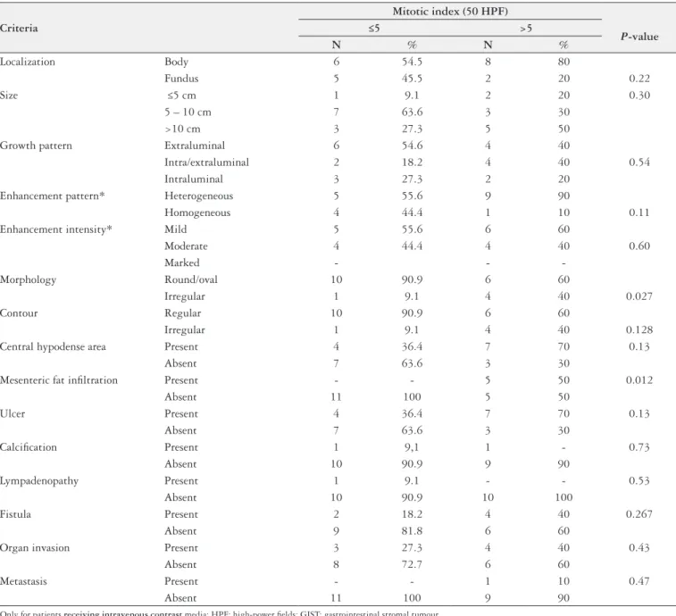Image resolution: width=676 pixels, height=616 pixels.
Task: Select the Heterogeneous subcategory
Action: pyautogui.click(x=198, y=196)
